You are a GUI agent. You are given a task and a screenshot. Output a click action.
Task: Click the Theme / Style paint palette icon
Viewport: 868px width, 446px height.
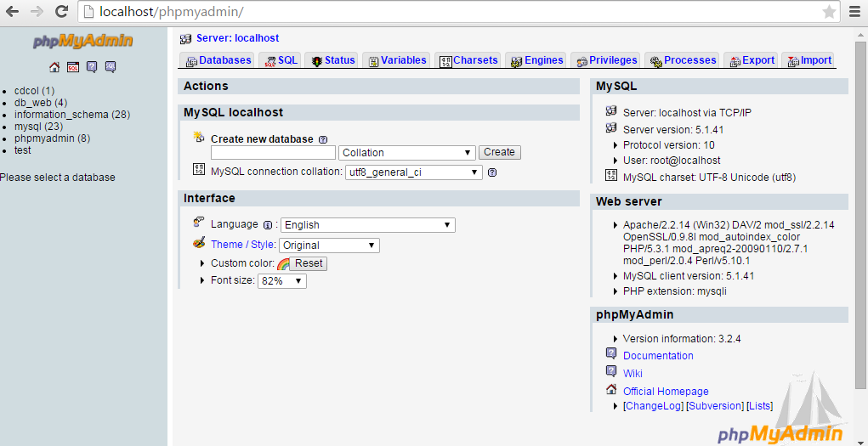199,243
